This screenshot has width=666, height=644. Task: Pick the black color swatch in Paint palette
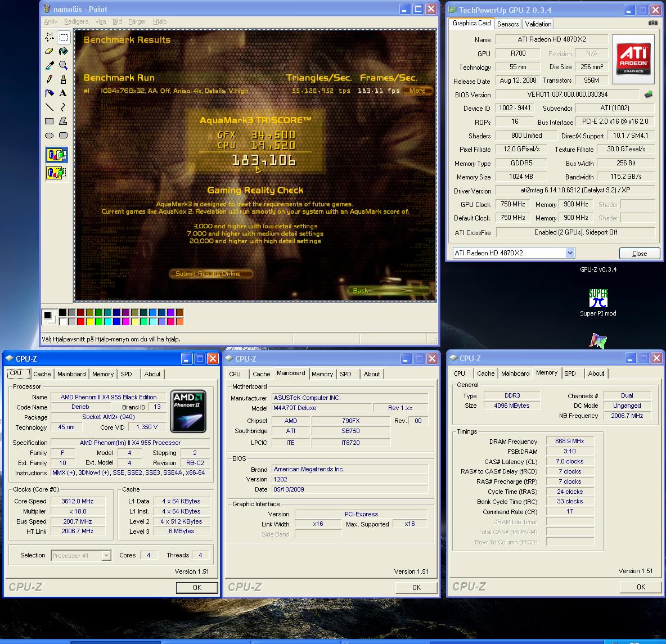tap(63, 312)
